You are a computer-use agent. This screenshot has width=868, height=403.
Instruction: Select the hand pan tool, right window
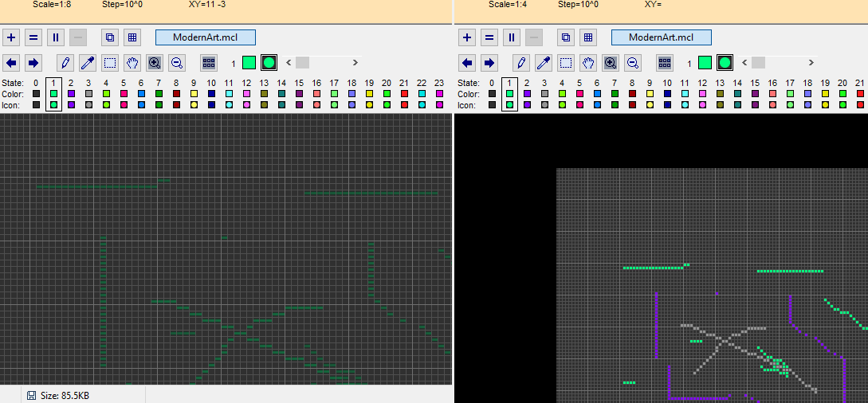coord(588,62)
